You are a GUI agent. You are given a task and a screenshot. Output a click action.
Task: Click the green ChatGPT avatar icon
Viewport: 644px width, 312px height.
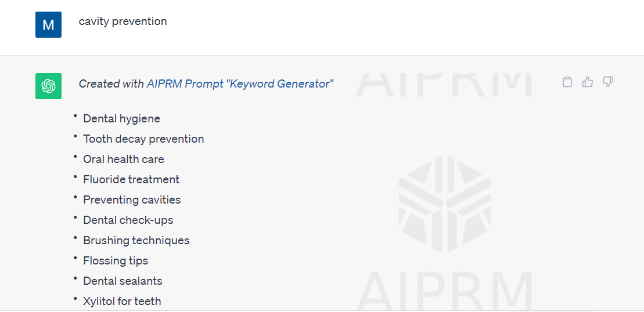click(x=48, y=86)
